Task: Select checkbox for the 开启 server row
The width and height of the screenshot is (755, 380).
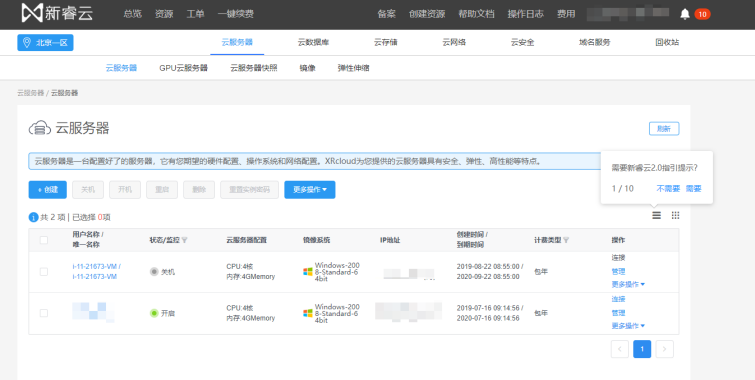Action: 44,313
